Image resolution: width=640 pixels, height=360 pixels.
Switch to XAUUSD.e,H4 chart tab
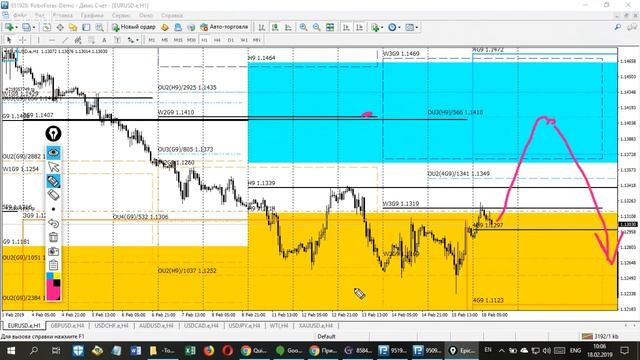[316, 326]
